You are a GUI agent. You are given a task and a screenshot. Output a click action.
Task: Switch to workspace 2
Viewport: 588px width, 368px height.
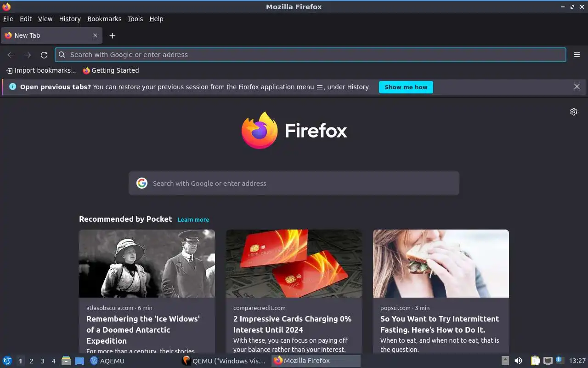tap(31, 361)
